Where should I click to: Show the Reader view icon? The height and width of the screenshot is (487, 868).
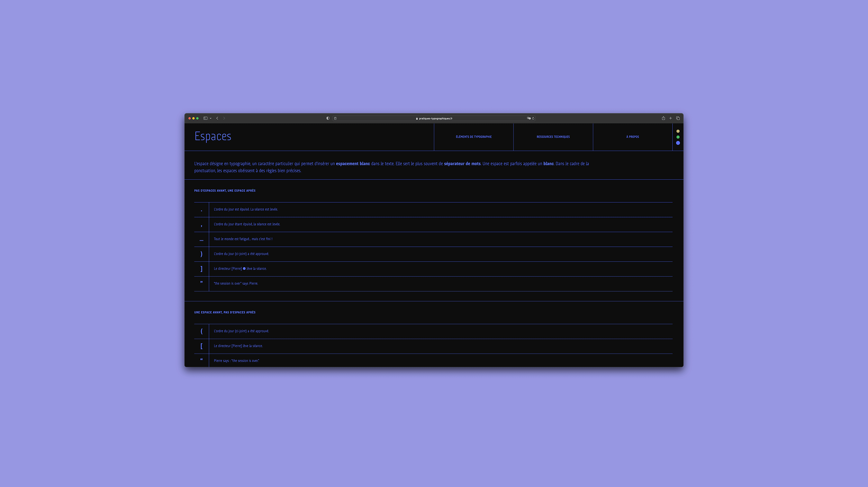(x=335, y=118)
